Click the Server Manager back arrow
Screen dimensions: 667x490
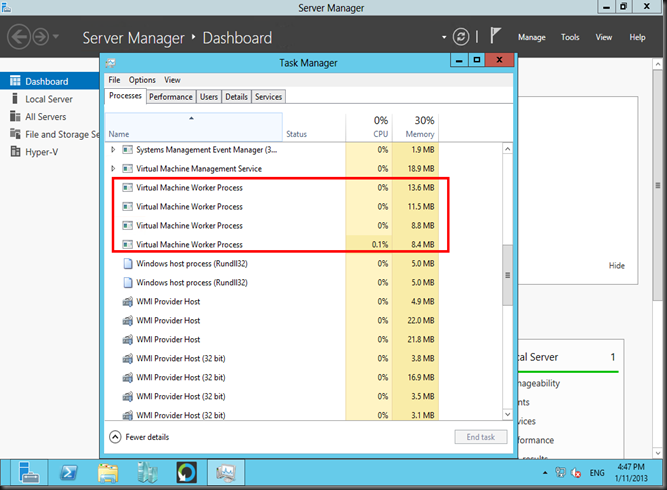click(x=19, y=37)
